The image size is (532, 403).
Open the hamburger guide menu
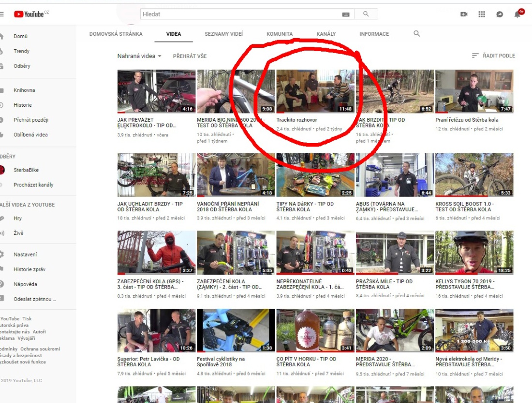(x=2, y=14)
